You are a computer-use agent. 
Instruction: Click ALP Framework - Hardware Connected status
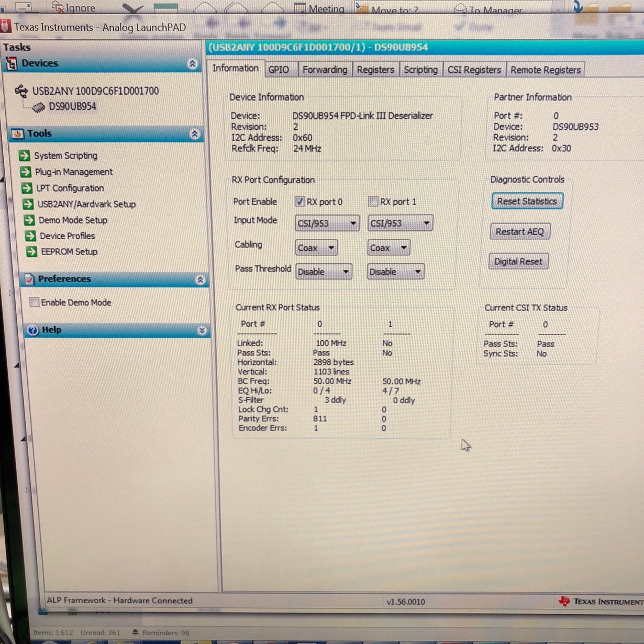click(119, 601)
